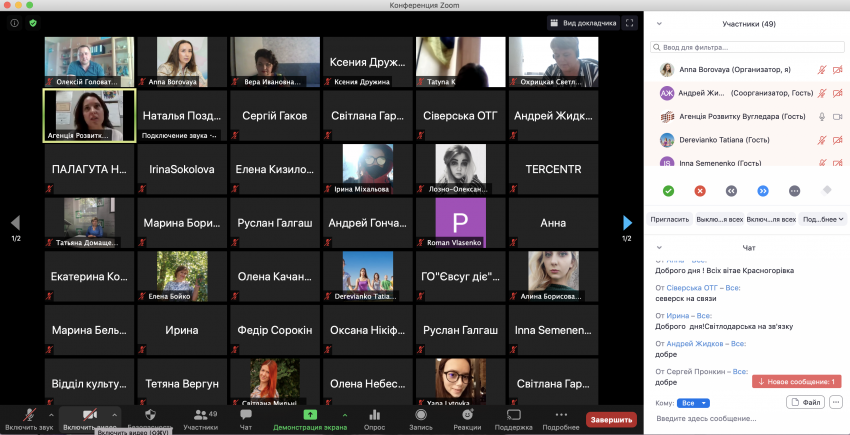Select Агенція Розвитку highlighted speaker video tile
850x435 pixels.
tap(89, 116)
